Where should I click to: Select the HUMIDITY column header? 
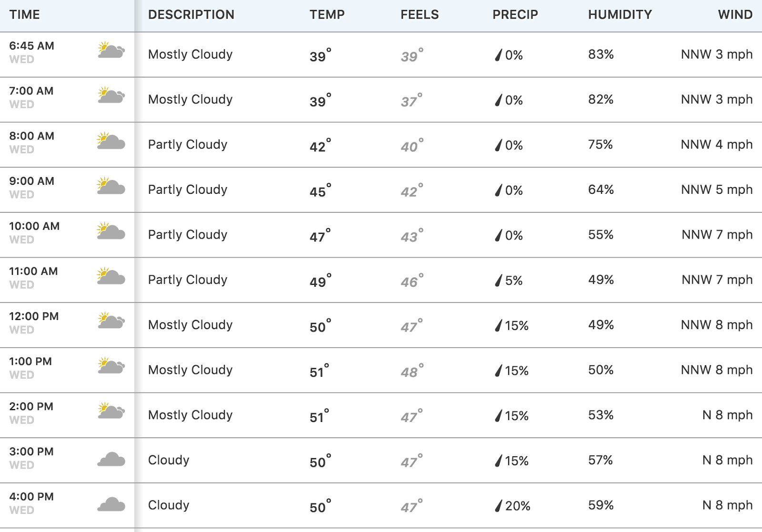coord(620,15)
